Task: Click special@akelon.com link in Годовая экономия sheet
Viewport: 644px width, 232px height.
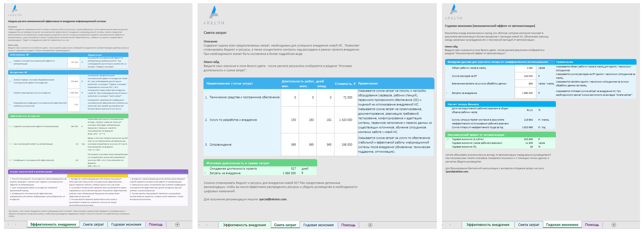Action: [457, 172]
